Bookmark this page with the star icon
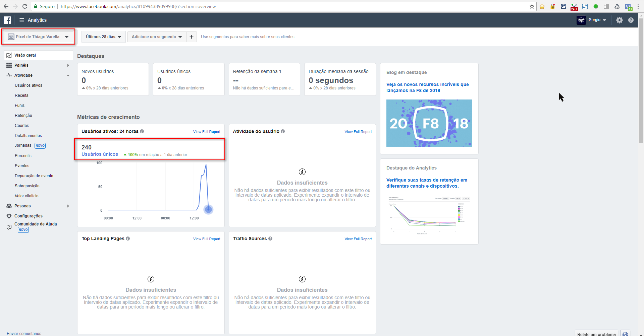Screen dimensions: 644x336 tap(532, 6)
